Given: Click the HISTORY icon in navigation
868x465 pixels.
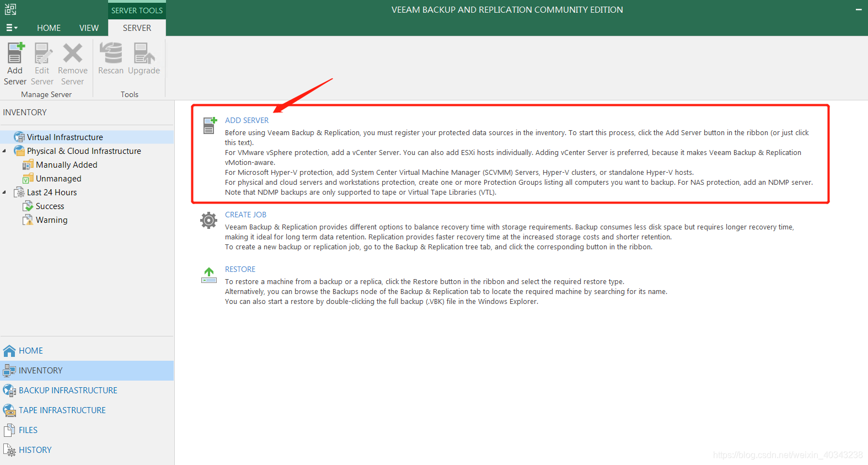Looking at the screenshot, I should pyautogui.click(x=9, y=450).
